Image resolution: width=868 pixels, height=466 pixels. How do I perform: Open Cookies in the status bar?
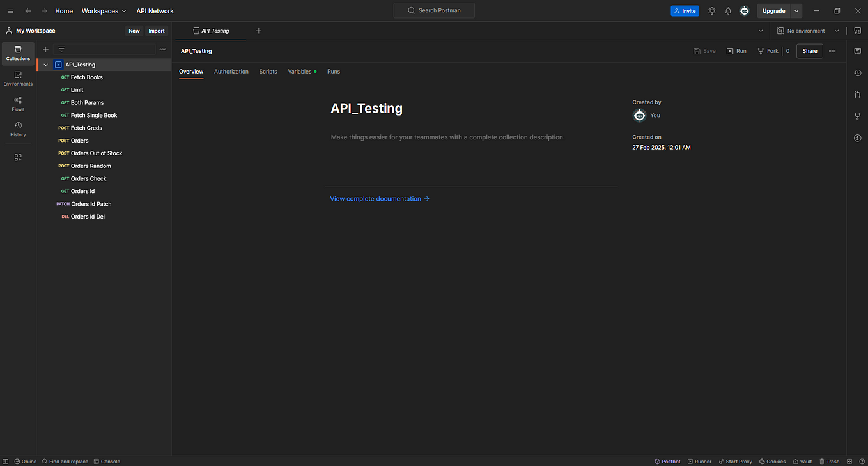(x=772, y=462)
